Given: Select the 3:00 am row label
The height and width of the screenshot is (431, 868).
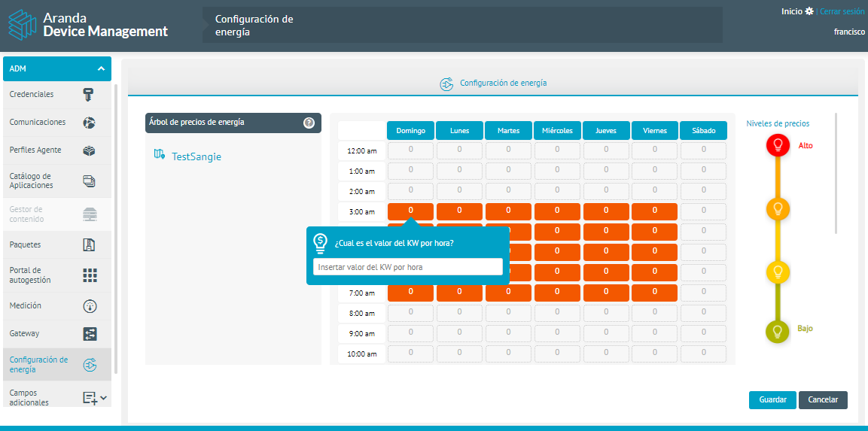Looking at the screenshot, I should [x=361, y=211].
